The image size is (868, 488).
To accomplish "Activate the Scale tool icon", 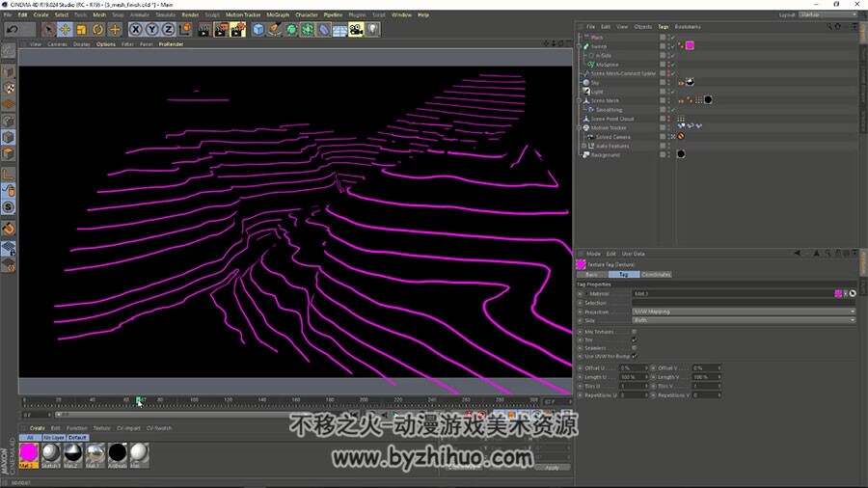I will pos(81,29).
